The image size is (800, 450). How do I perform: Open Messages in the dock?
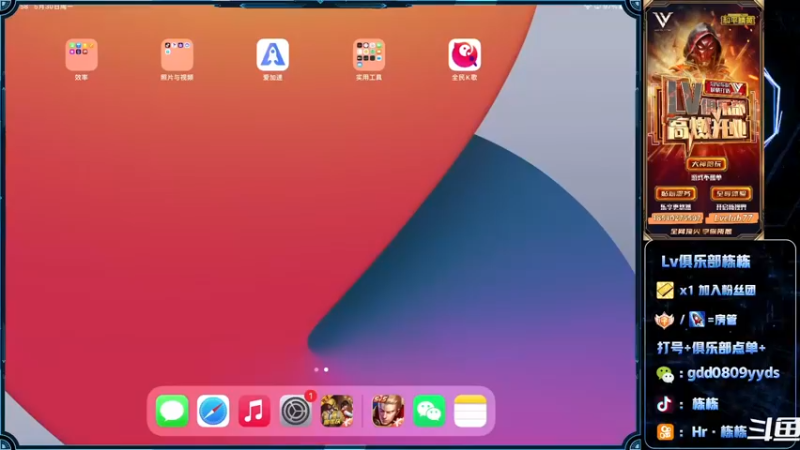(x=172, y=411)
